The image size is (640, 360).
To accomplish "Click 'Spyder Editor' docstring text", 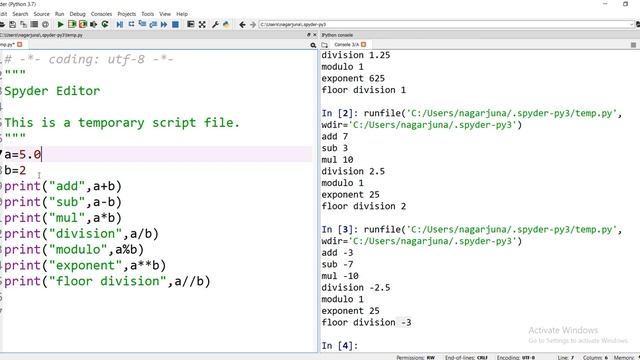I will (x=52, y=91).
